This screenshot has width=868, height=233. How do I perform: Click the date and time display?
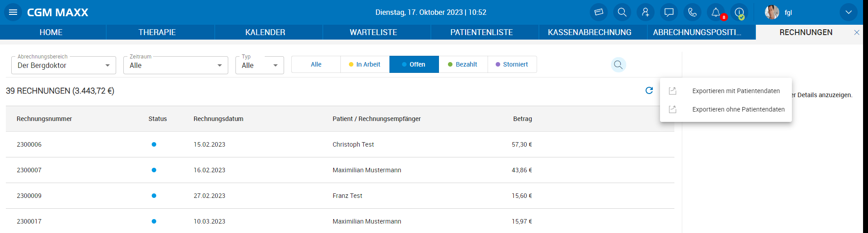click(x=431, y=12)
